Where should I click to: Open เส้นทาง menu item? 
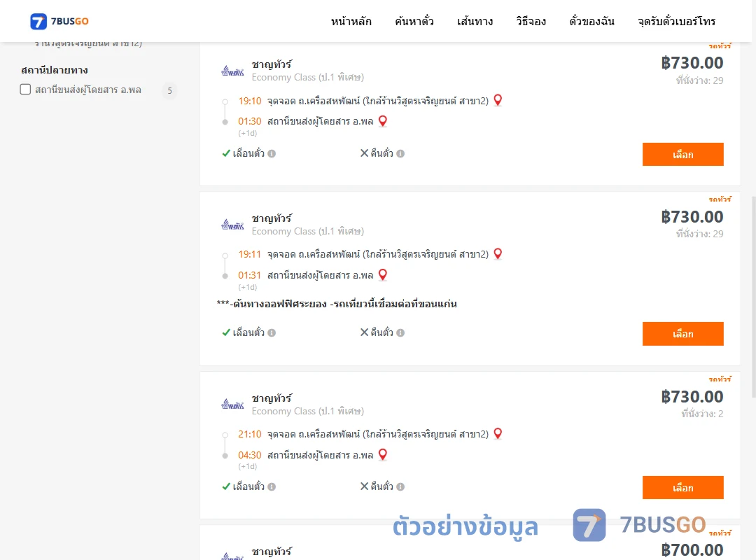[x=475, y=21]
